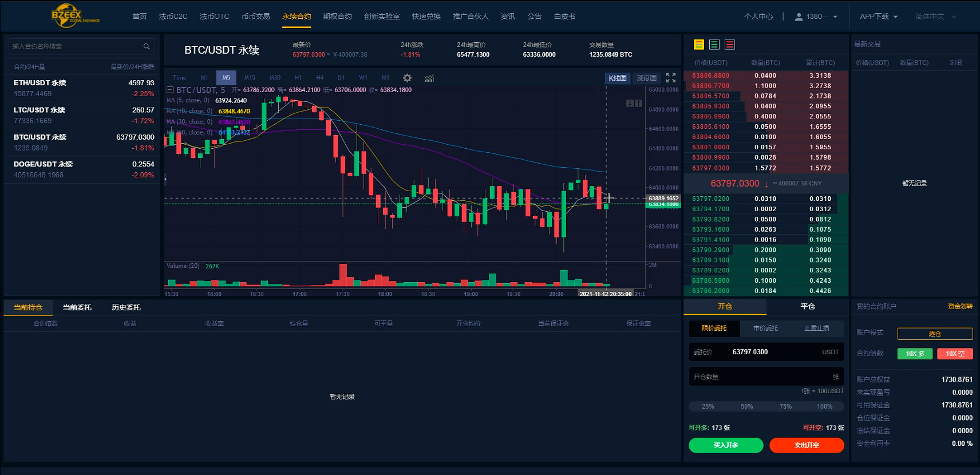
Task: Go to 法币OTC menu
Action: tap(214, 17)
